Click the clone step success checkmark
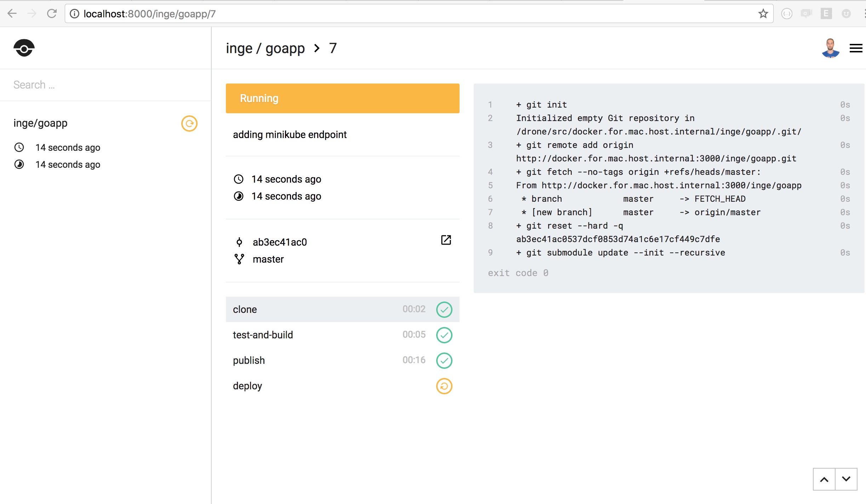This screenshot has height=504, width=866. 444,310
